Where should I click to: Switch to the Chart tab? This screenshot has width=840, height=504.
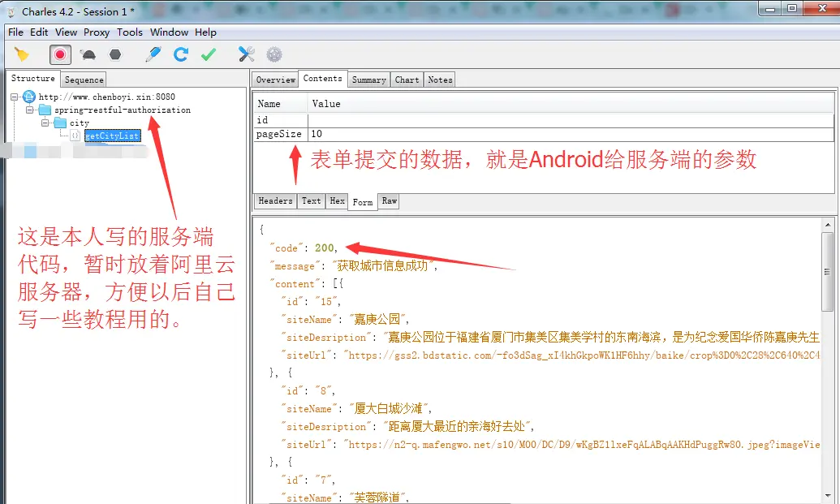coord(407,80)
